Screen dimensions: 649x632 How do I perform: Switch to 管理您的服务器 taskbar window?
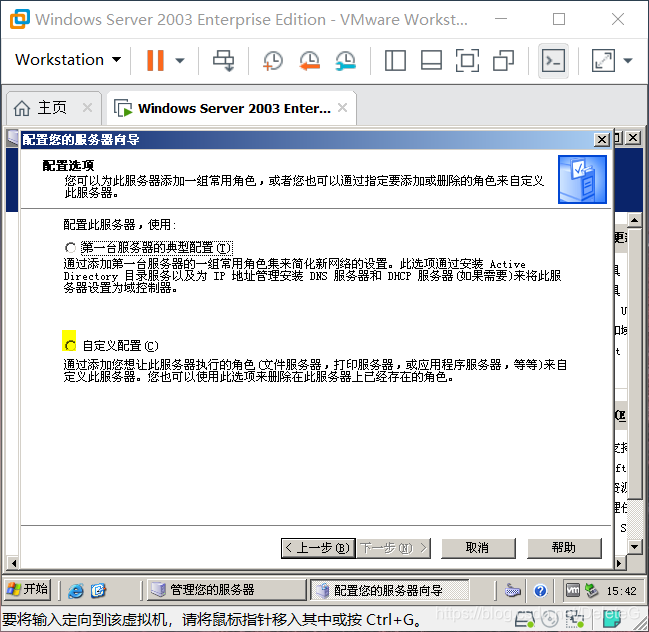point(226,590)
